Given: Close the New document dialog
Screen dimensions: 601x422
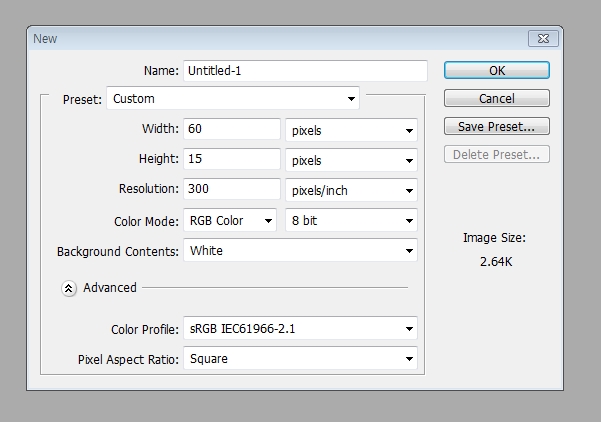Looking at the screenshot, I should [x=542, y=39].
